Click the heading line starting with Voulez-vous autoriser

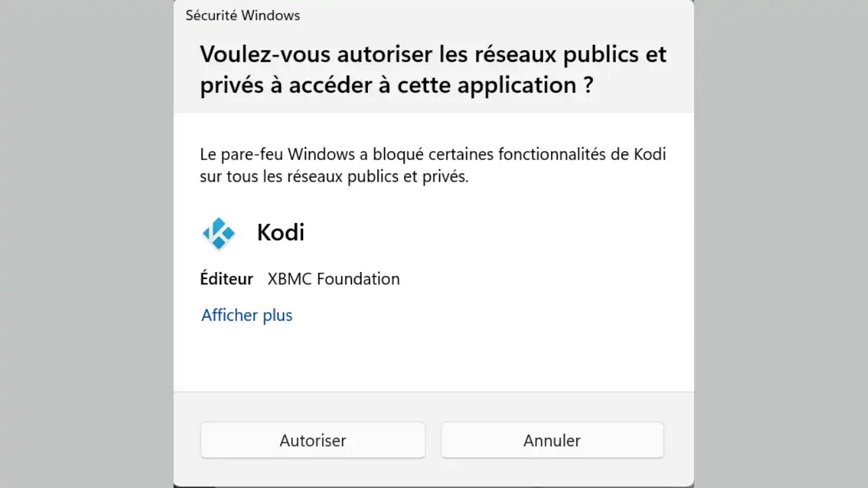[x=433, y=55]
